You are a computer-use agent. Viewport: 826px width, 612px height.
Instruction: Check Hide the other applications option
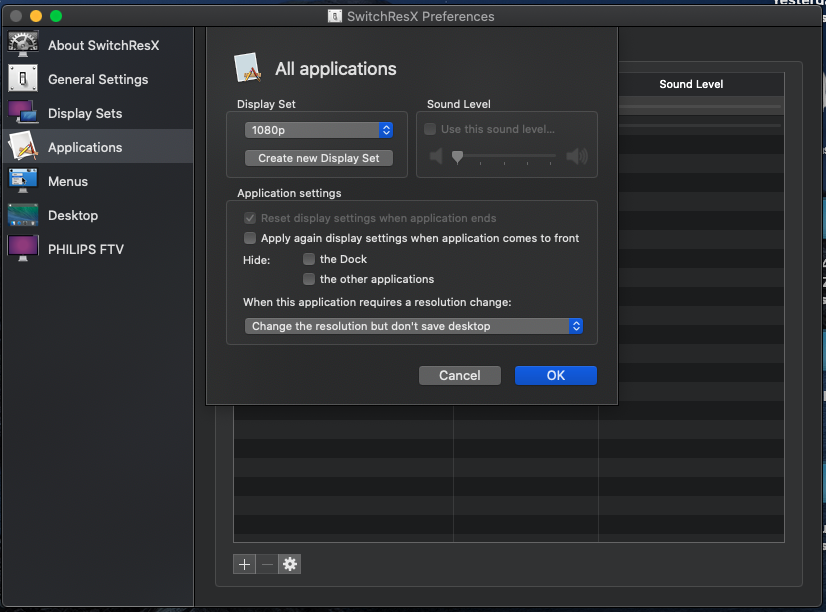[309, 279]
